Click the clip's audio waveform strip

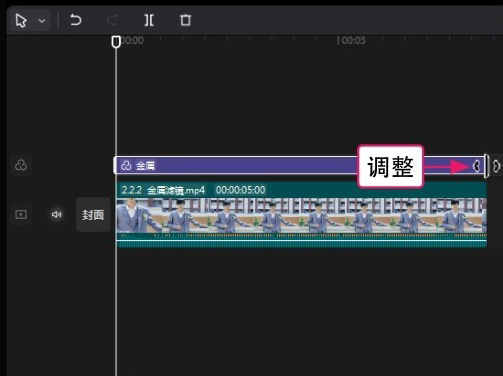(302, 241)
